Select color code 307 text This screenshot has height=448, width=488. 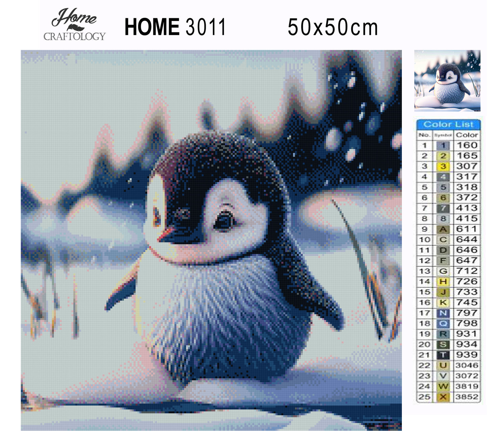[467, 166]
